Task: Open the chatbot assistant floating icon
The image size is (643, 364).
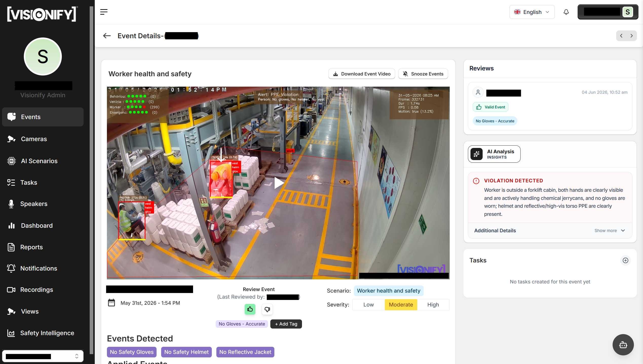Action: [623, 345]
